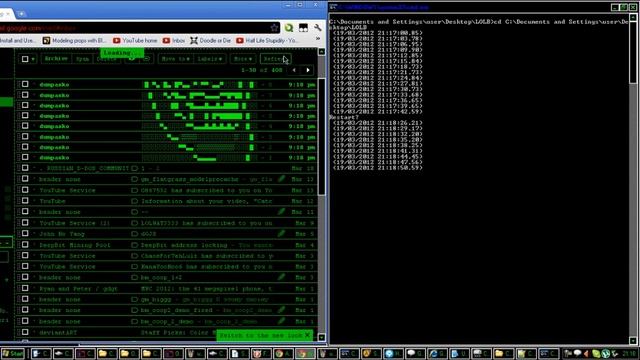Open the 'Half Life Stupidity' bookmark
This screenshot has width=640, height=360.
click(x=267, y=40)
